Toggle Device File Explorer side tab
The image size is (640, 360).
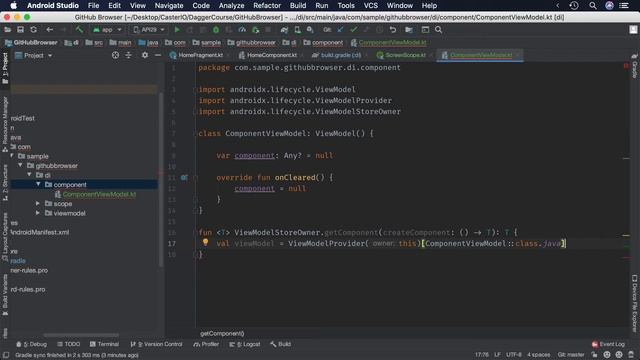(x=635, y=304)
